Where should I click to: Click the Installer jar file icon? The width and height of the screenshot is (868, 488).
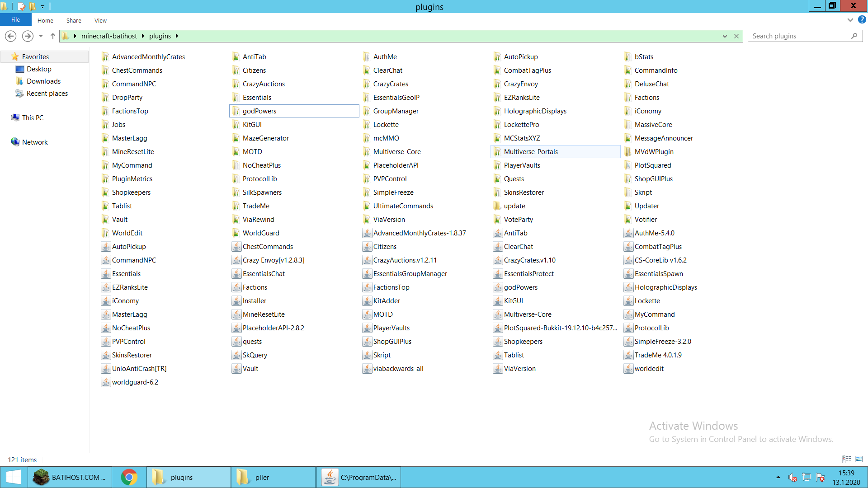[x=236, y=301]
